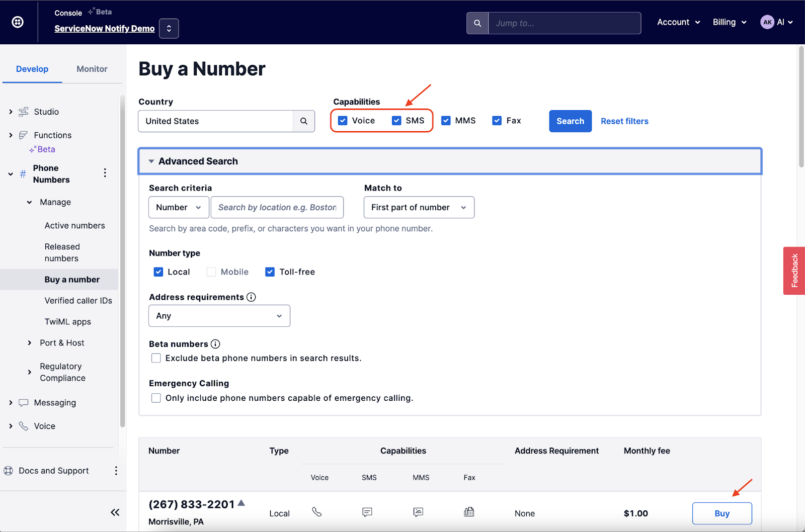The image size is (805, 532).
Task: Click the Messaging chat icon
Action: 24,403
